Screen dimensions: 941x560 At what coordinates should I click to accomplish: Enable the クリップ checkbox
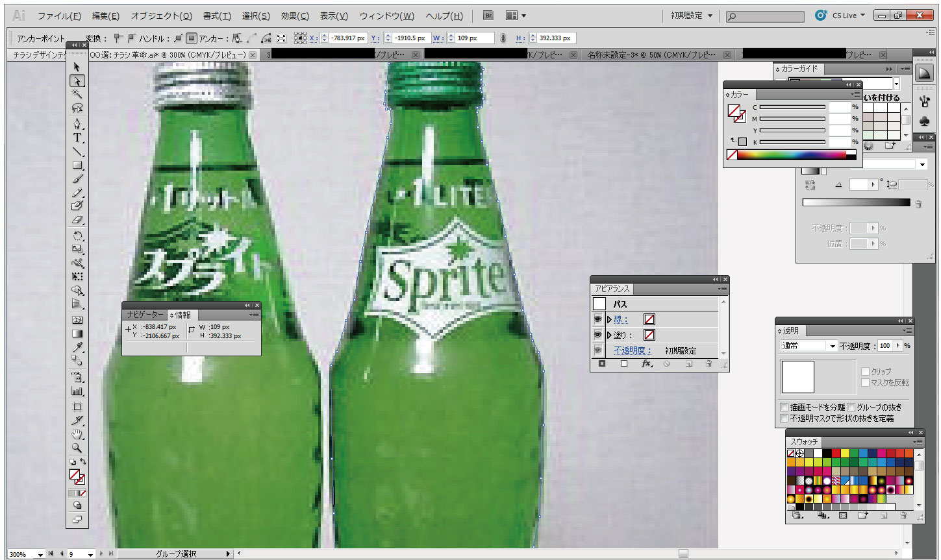click(x=865, y=371)
